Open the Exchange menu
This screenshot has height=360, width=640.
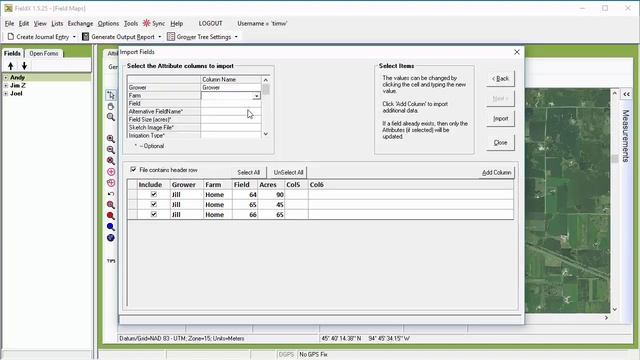pos(80,24)
